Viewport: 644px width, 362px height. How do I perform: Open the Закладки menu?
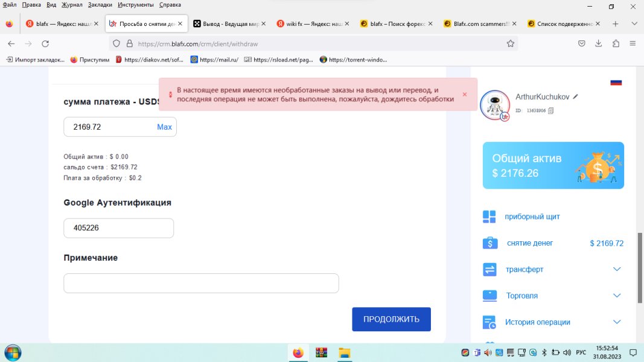pyautogui.click(x=100, y=5)
